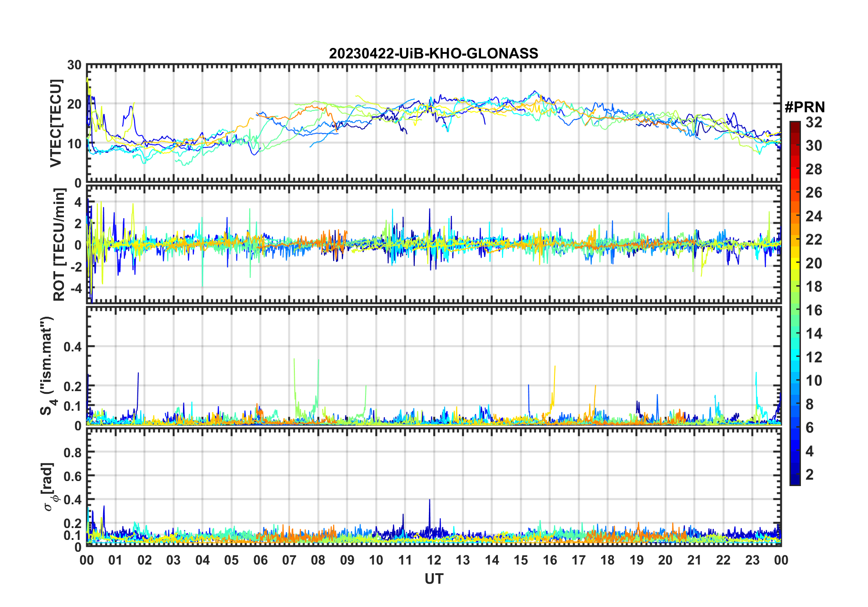
Task: Click x-axis tick label 22
Action: [x=723, y=560]
